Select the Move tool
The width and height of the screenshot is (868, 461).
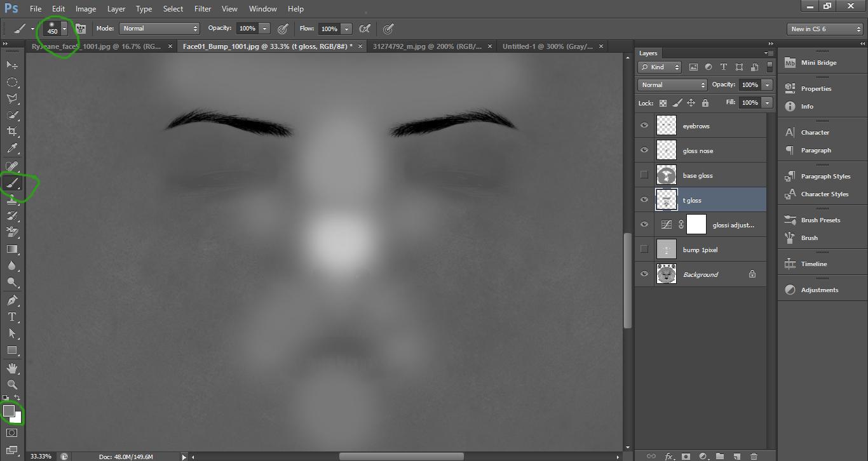click(x=11, y=65)
